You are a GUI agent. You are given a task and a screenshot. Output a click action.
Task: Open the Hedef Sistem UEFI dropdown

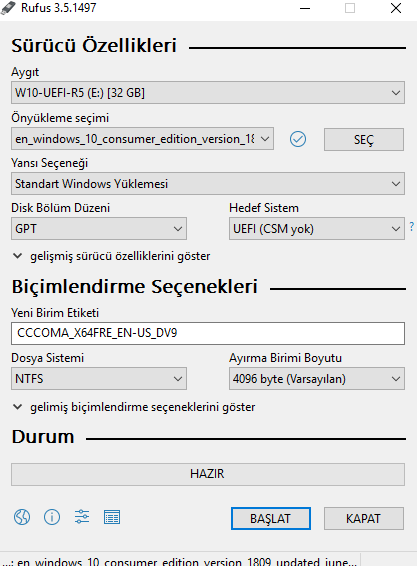[317, 228]
